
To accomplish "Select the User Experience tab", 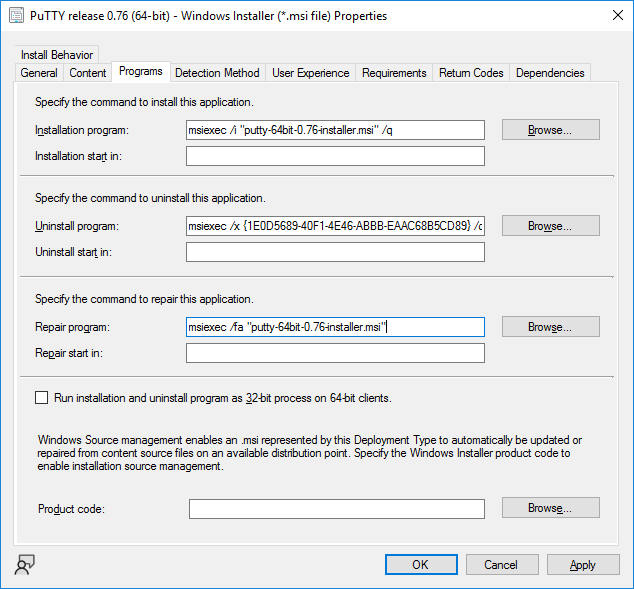I will [311, 73].
